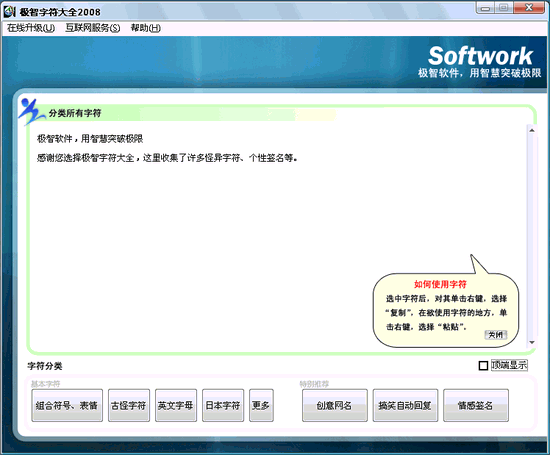Show more categories with 更多
550x455 pixels.
(x=261, y=405)
